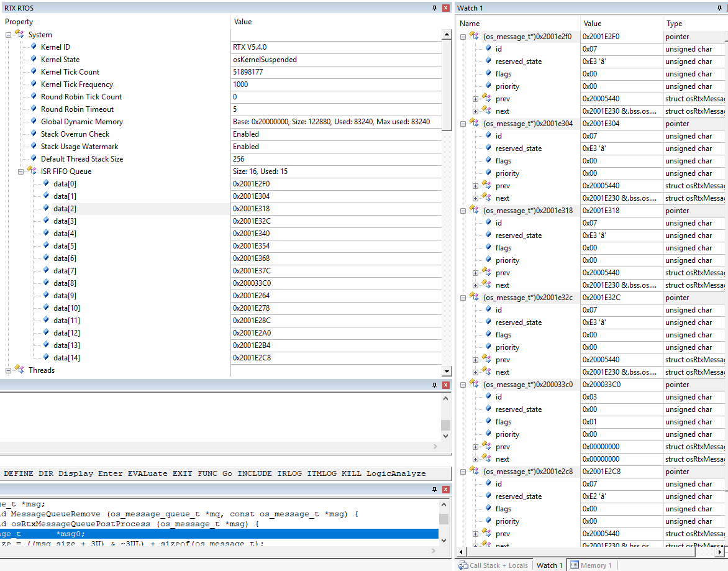
Task: Click the diamond icon beside priority under 0x200033c0
Action: [x=489, y=434]
